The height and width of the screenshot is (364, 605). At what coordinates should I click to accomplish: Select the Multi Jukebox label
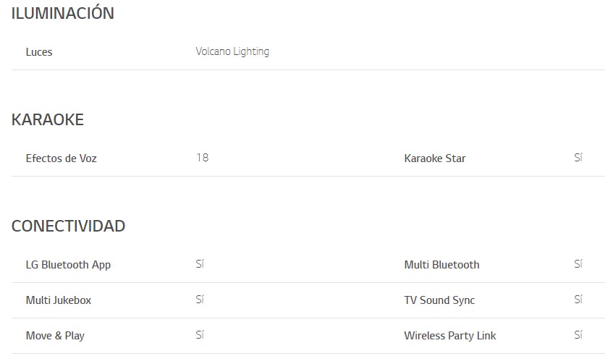[x=59, y=300]
